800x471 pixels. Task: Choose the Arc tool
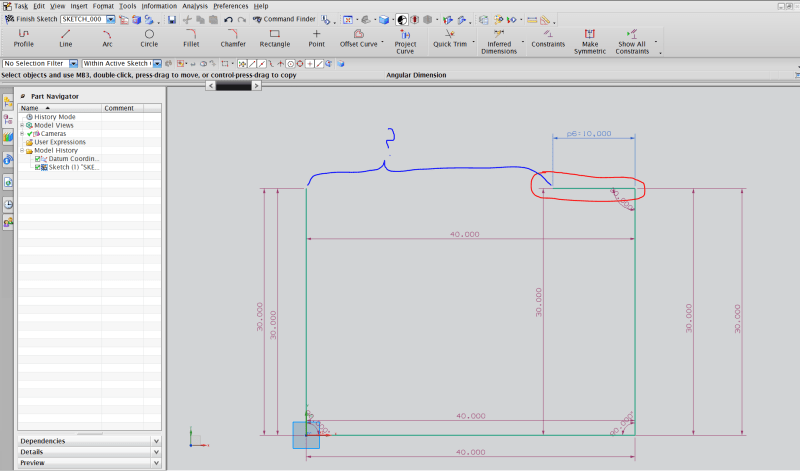(x=107, y=39)
